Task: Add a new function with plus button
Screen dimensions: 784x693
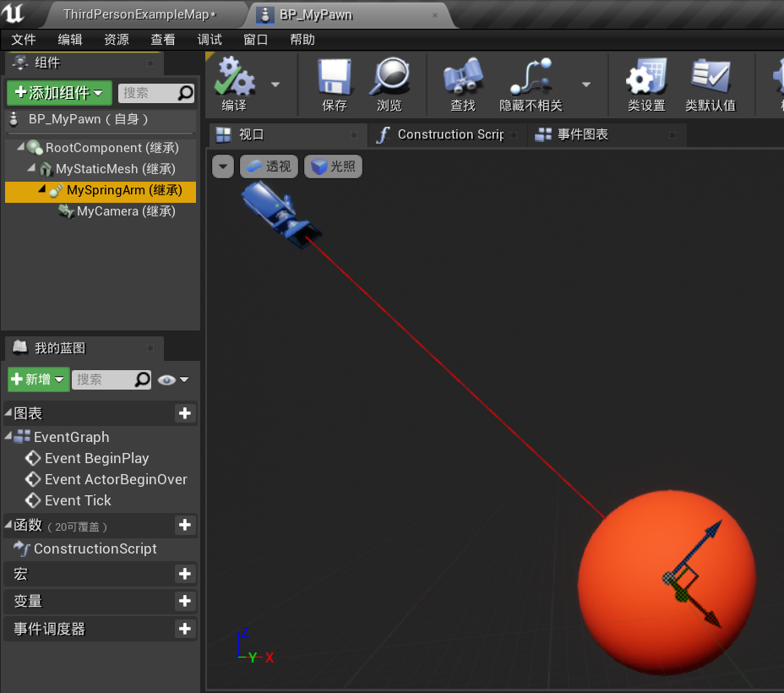Action: [185, 525]
